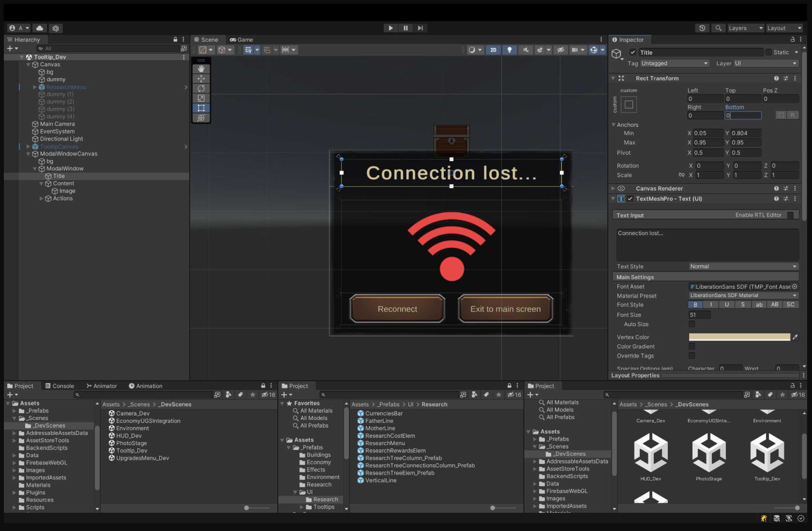Switch to the Animation tab
This screenshot has width=812, height=531.
point(145,386)
